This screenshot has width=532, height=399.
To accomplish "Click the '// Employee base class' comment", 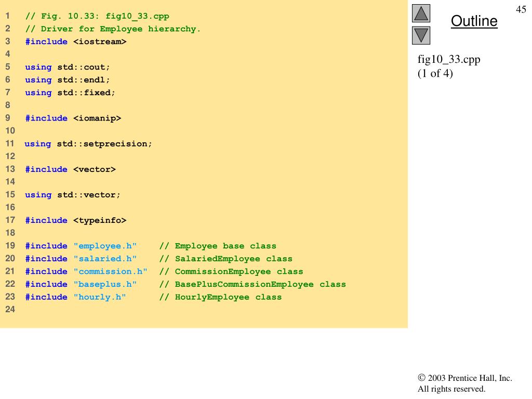I will pyautogui.click(x=218, y=246).
